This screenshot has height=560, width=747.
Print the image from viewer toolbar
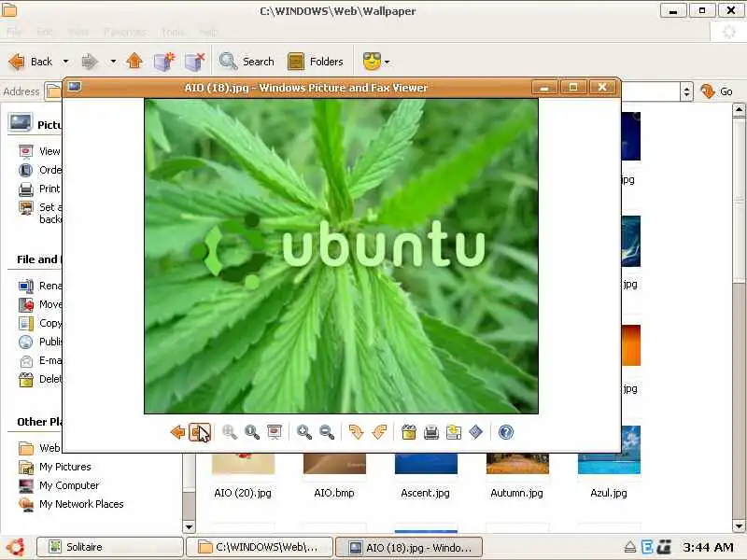tap(431, 432)
